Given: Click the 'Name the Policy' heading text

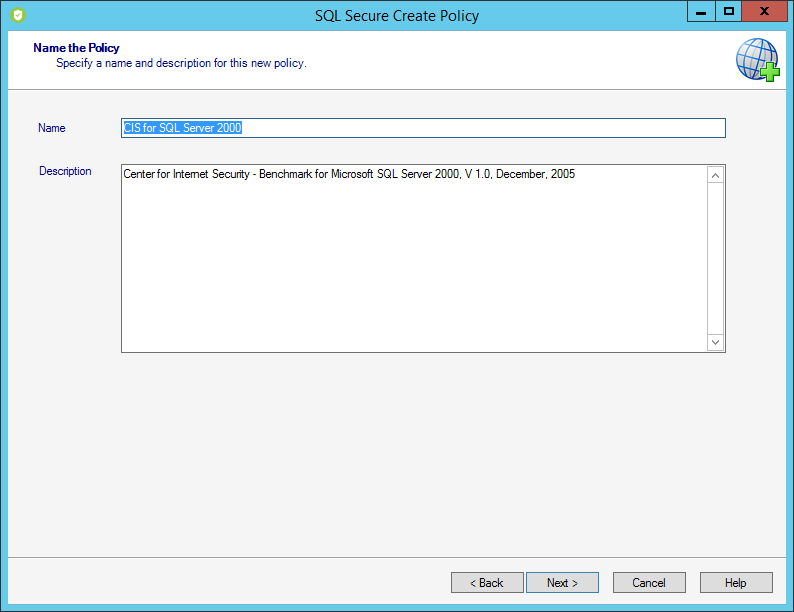Looking at the screenshot, I should click(76, 48).
